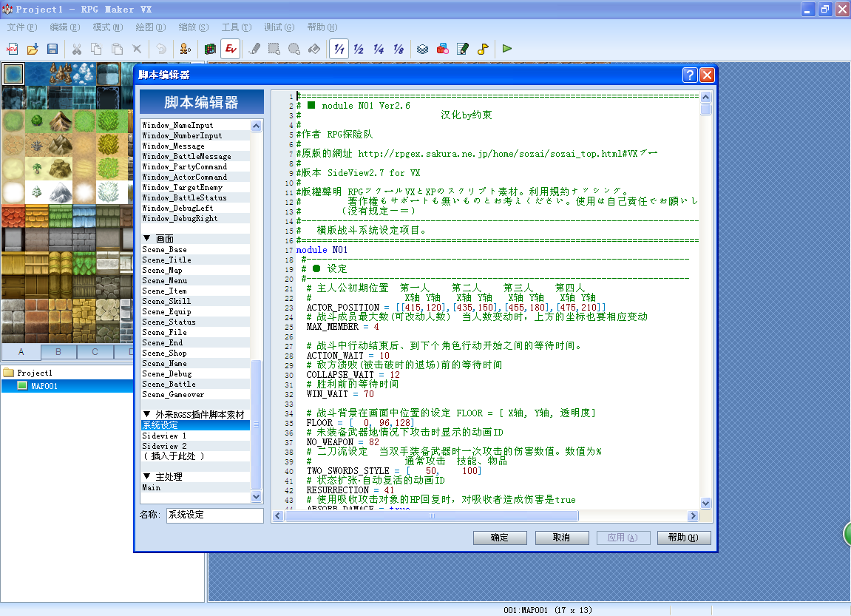Select the Sideview 1 script entry
Screen dimensions: 851x616
coord(195,436)
